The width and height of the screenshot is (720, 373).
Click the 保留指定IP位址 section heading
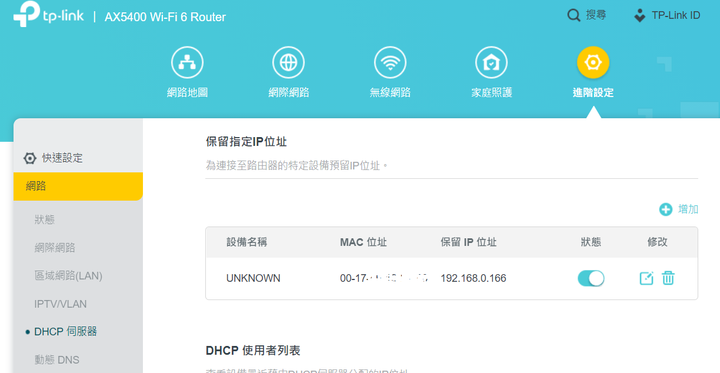coord(246,142)
